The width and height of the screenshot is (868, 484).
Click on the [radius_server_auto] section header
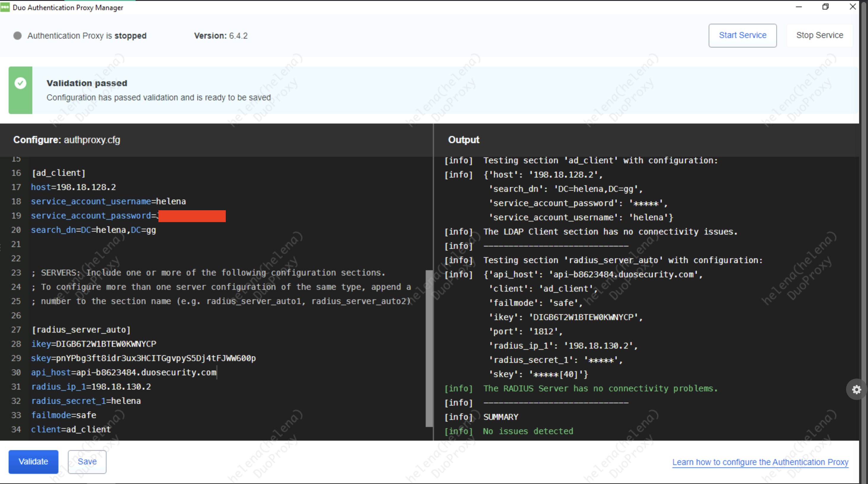coord(81,330)
